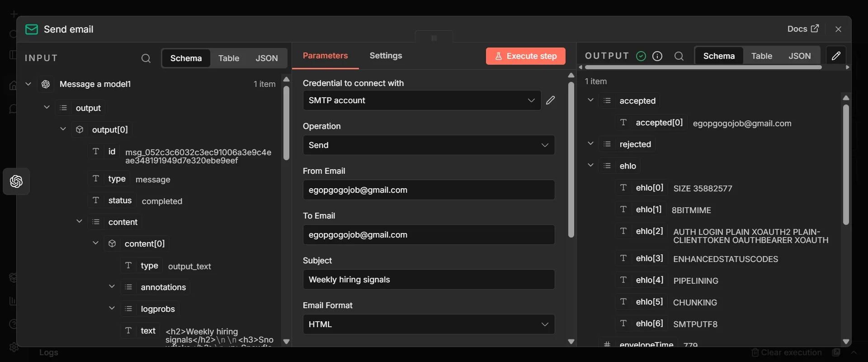Viewport: 868px width, 362px height.
Task: Click the OUTPUT panel horizontal scrollbar
Action: [x=703, y=67]
